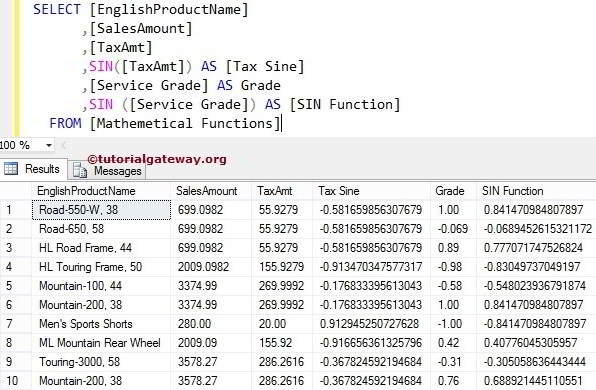The height and width of the screenshot is (390, 596).
Task: Click Grade value -0.58
Action: click(x=450, y=286)
